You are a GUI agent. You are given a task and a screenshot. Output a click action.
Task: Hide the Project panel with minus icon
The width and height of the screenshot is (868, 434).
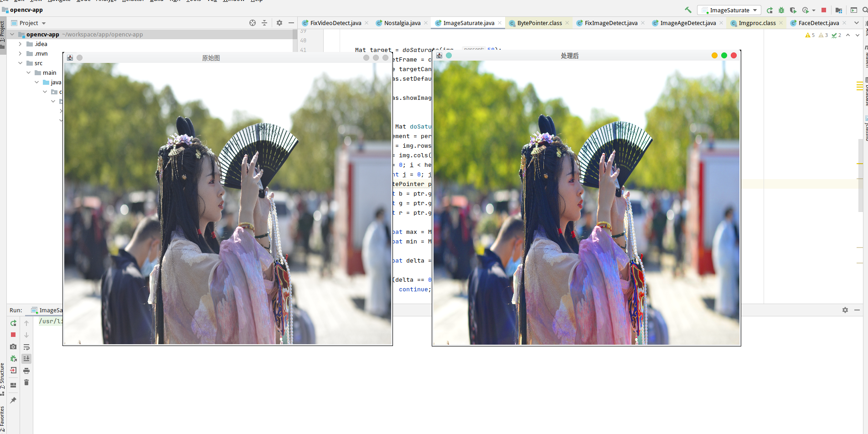click(x=291, y=23)
